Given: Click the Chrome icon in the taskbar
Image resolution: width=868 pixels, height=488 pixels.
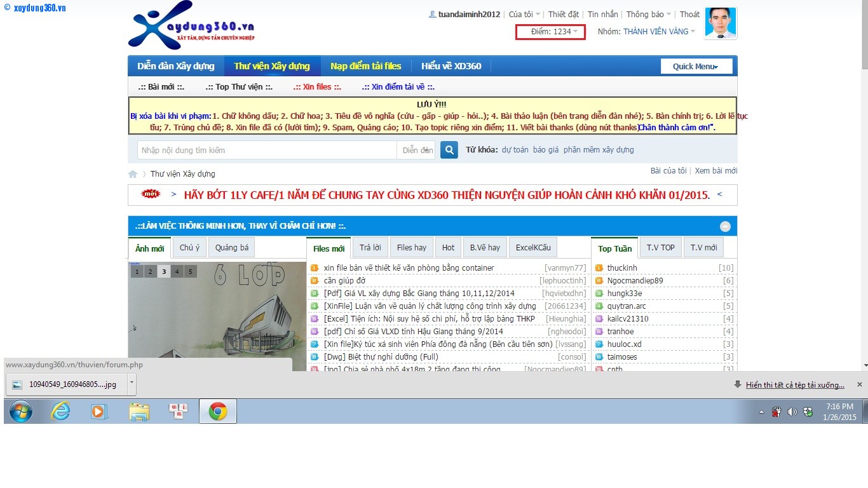Looking at the screenshot, I should 218,412.
